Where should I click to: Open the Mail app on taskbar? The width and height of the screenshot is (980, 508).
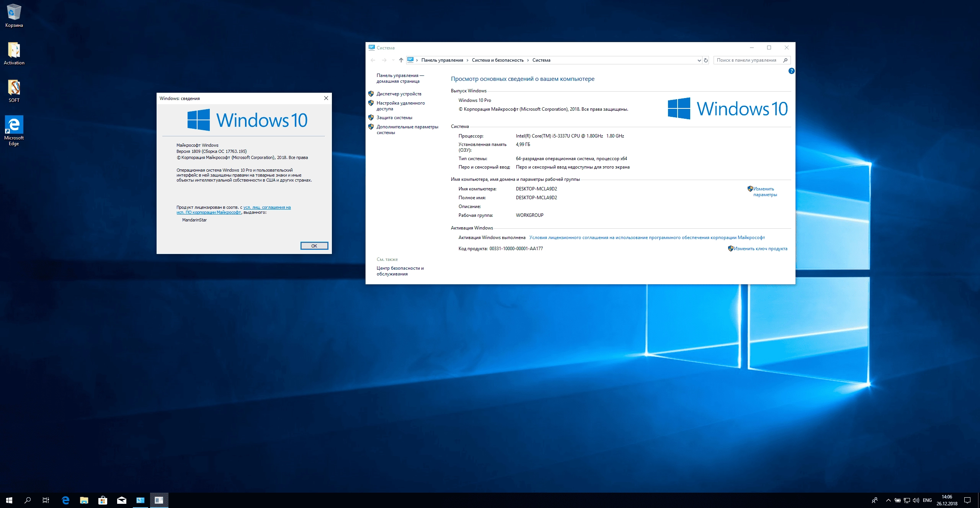[x=121, y=500]
